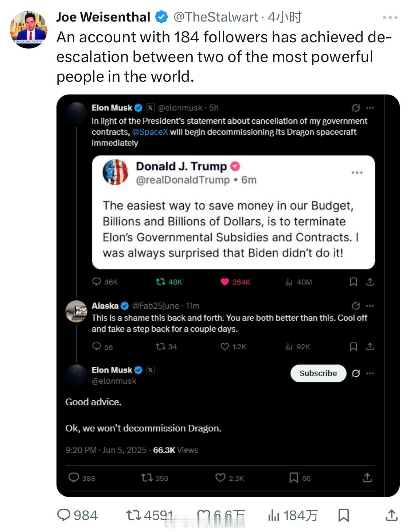The height and width of the screenshot is (532, 410).
Task: Bookmark Joe Weisenthal's outer post
Action: [x=343, y=515]
